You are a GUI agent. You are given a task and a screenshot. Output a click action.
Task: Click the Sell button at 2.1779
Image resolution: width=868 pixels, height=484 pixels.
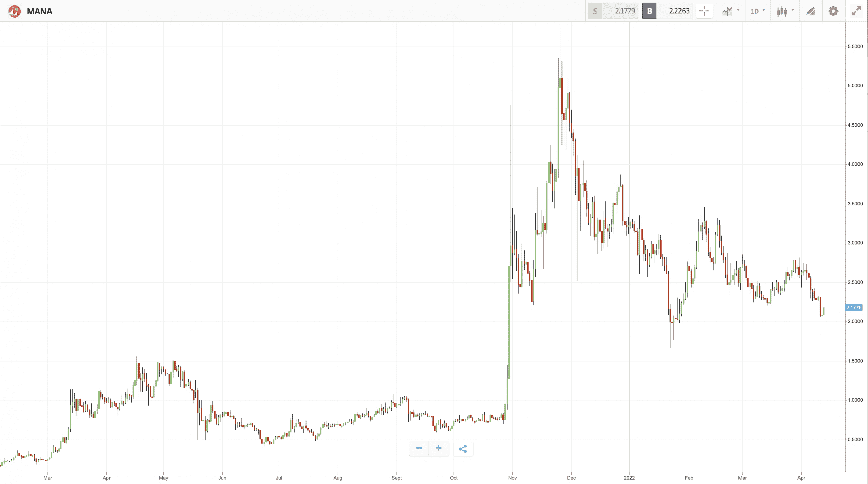[x=613, y=11]
